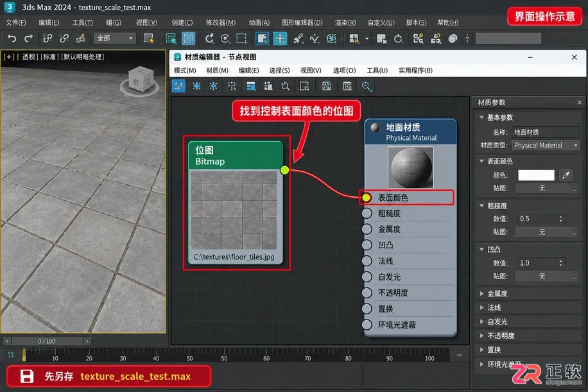Click the 凹凸 1.0 spinner arrows
588x392 pixels.
560,263
